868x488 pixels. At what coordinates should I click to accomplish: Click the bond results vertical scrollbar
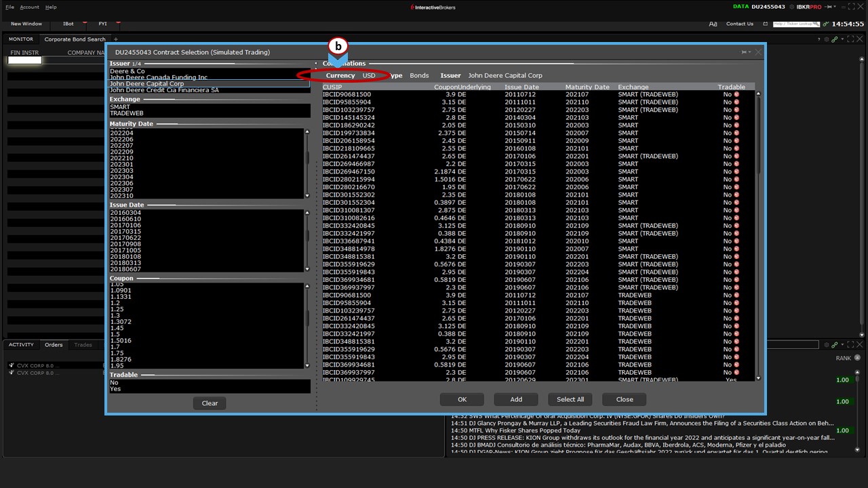758,203
